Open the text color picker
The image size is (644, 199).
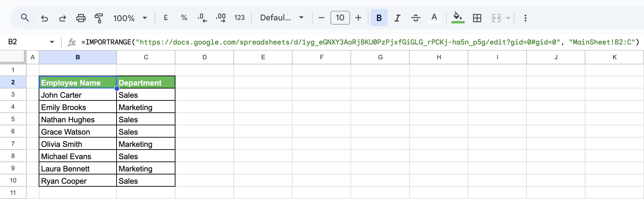[434, 18]
